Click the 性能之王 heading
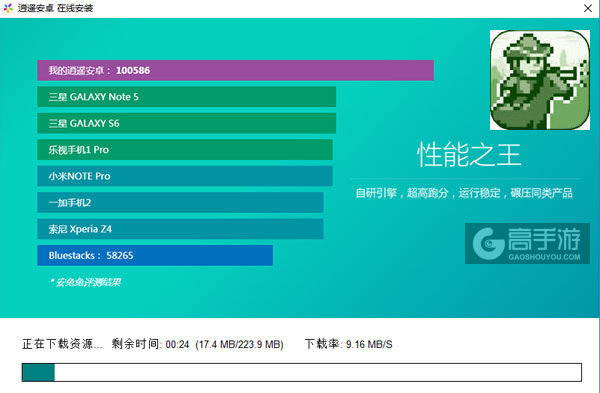Screen dimensions: 600x393 pyautogui.click(x=469, y=155)
